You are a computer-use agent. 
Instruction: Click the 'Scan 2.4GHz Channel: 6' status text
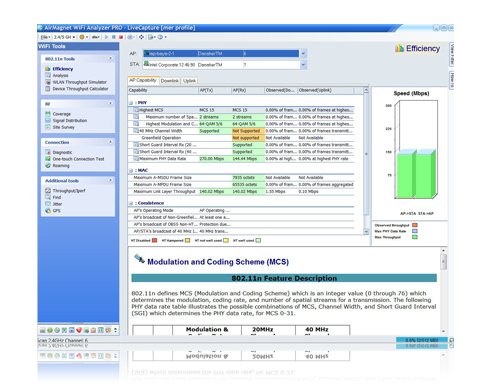63,340
